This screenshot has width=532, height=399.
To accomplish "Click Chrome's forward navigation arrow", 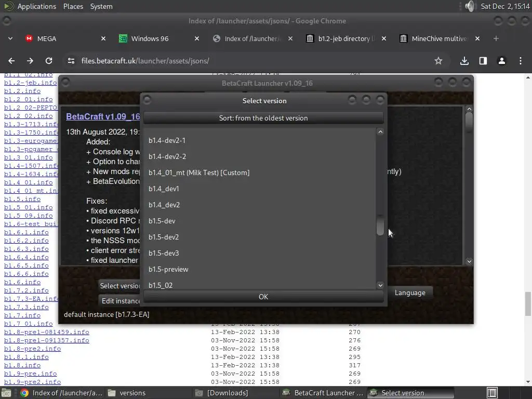I will tap(30, 61).
